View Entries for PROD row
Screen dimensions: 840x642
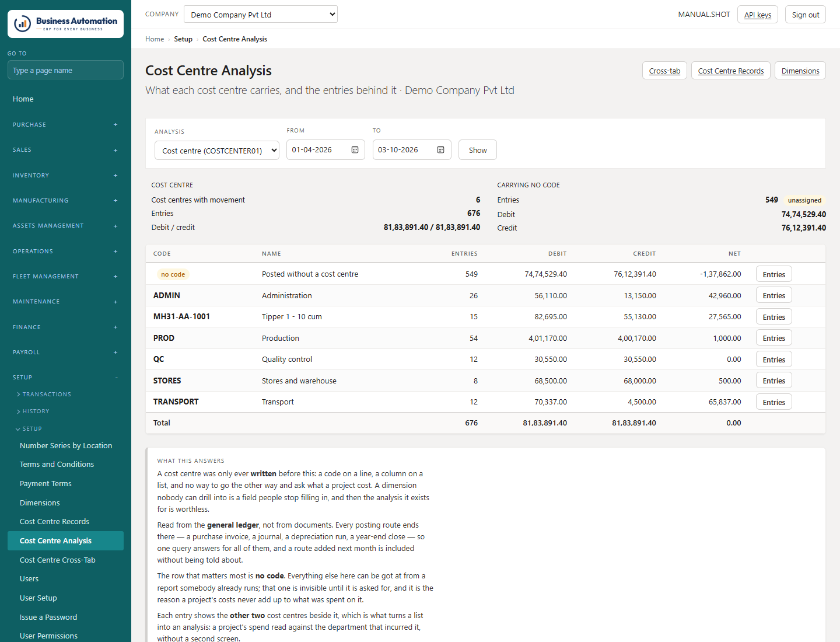point(774,339)
